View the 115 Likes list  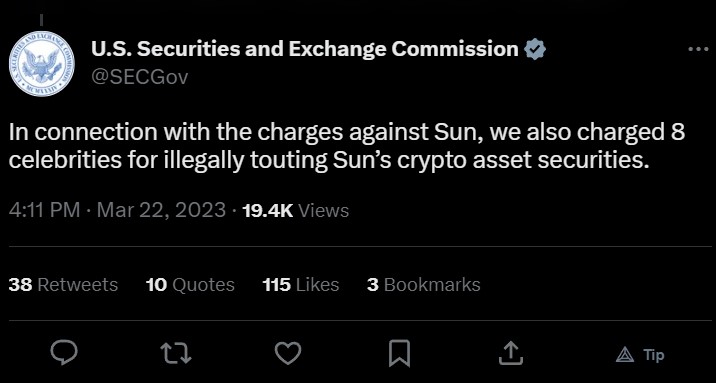click(x=300, y=284)
